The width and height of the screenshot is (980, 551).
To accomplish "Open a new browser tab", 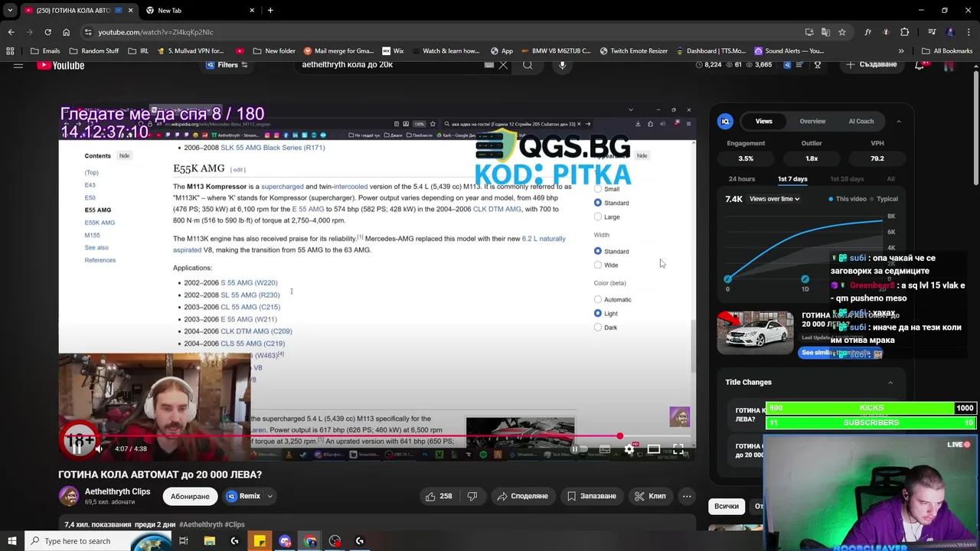I will pos(270,11).
